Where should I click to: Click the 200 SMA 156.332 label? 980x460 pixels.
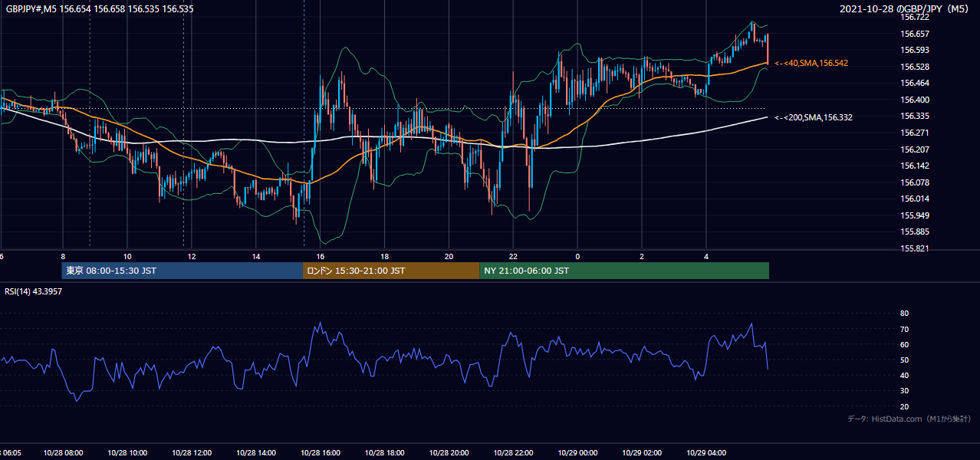813,117
